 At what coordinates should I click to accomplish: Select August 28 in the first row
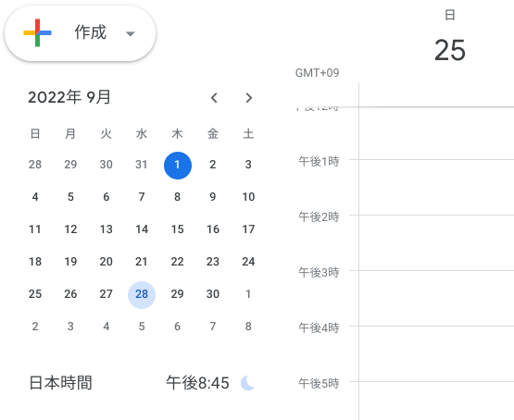coord(35,165)
